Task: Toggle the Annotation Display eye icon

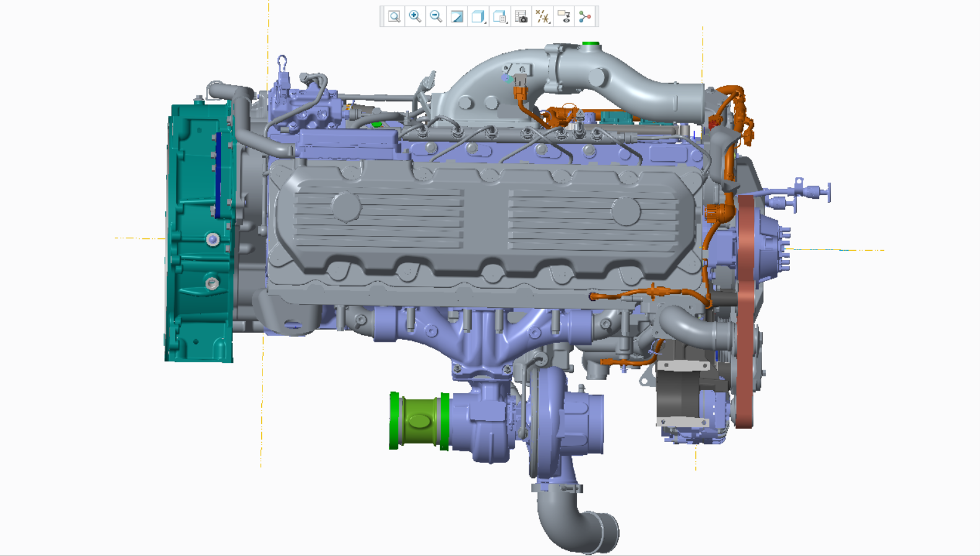Action: coord(564,17)
